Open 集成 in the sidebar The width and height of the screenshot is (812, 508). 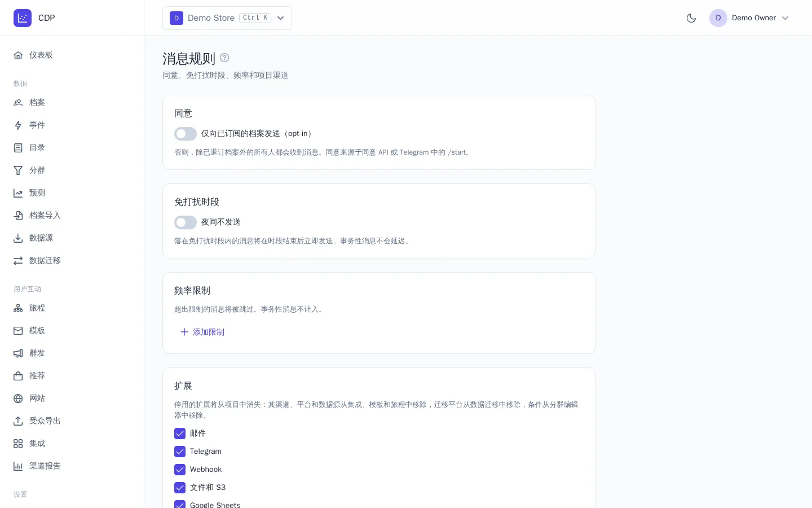coord(72,444)
